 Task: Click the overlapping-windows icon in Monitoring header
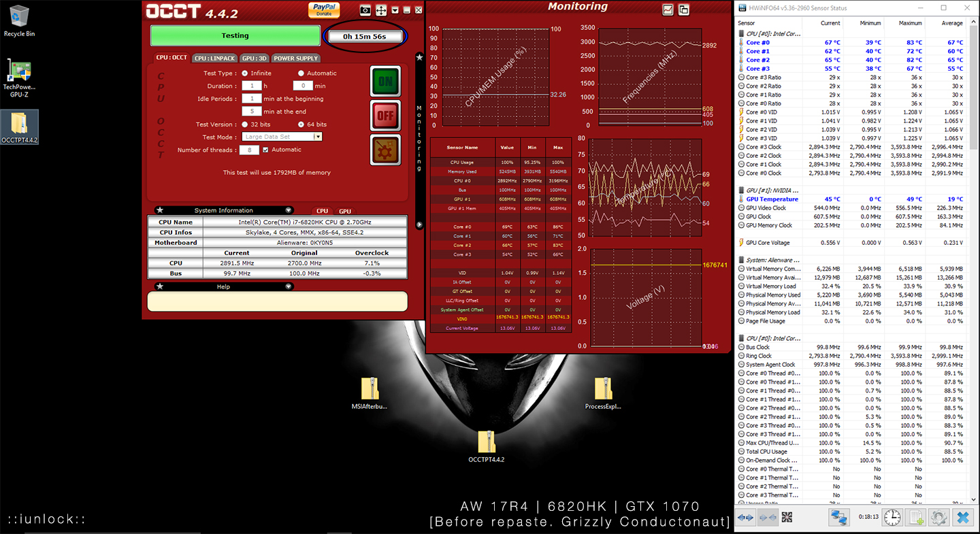(x=683, y=10)
